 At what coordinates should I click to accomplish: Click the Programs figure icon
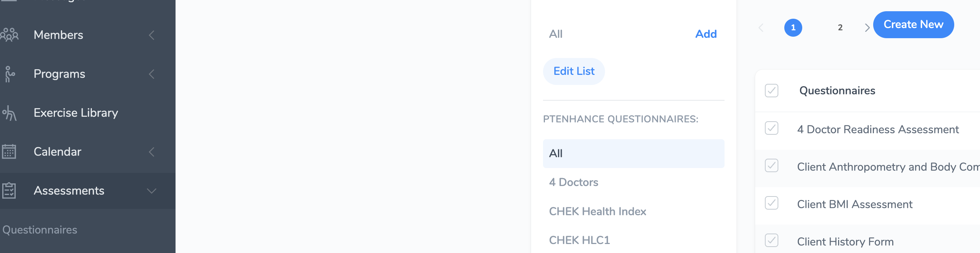pos(9,74)
